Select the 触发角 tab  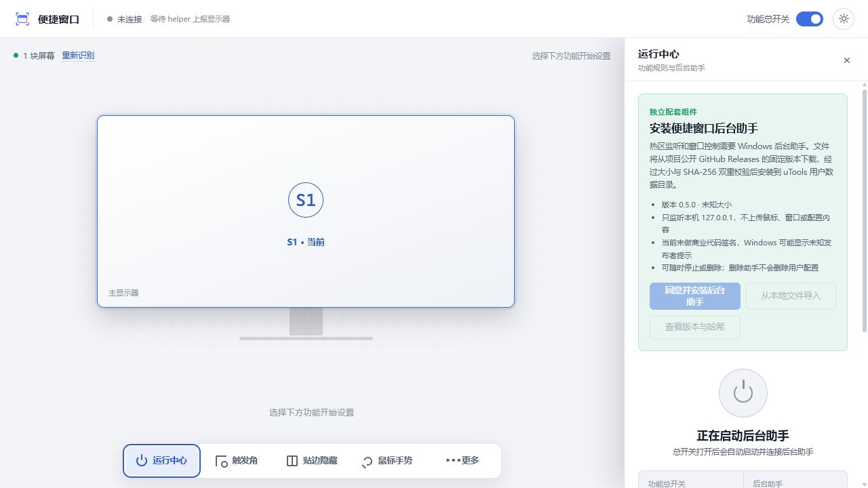[x=237, y=461]
